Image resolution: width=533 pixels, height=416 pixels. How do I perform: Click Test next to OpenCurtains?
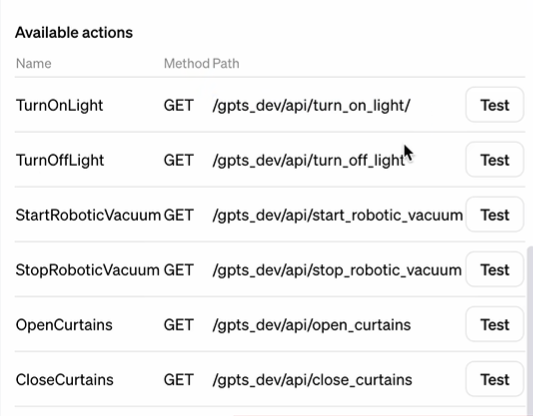click(495, 325)
